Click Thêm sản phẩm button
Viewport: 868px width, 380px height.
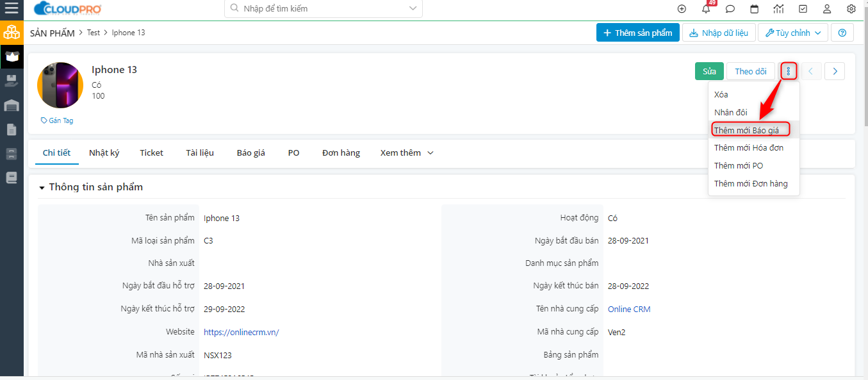637,33
